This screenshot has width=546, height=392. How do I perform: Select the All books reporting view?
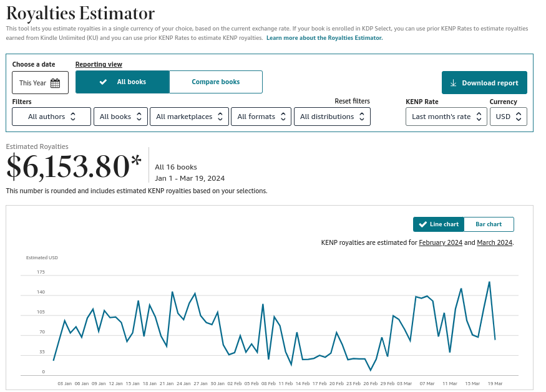point(122,82)
